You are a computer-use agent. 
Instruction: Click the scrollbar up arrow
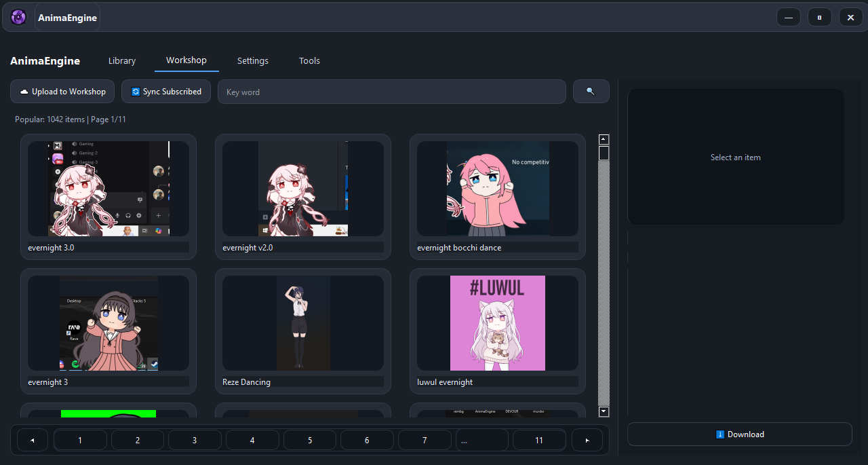[604, 139]
